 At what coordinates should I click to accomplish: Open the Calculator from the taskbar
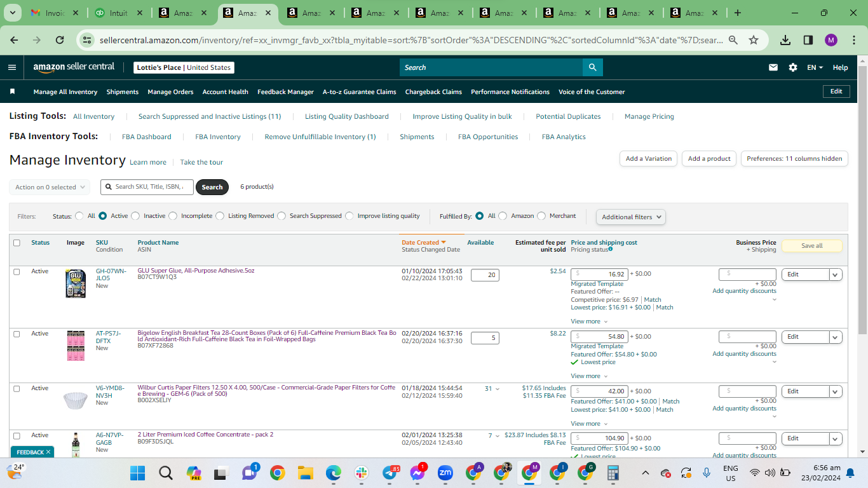(x=613, y=473)
